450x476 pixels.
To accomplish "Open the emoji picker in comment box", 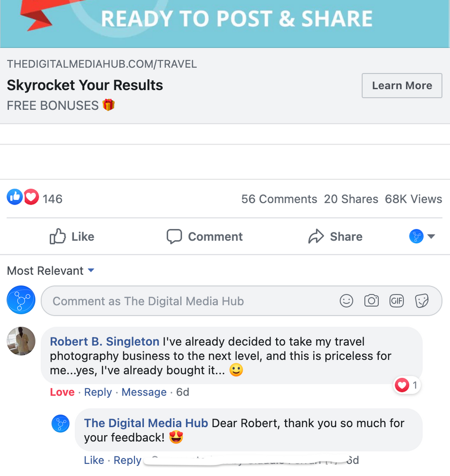I will click(x=346, y=301).
